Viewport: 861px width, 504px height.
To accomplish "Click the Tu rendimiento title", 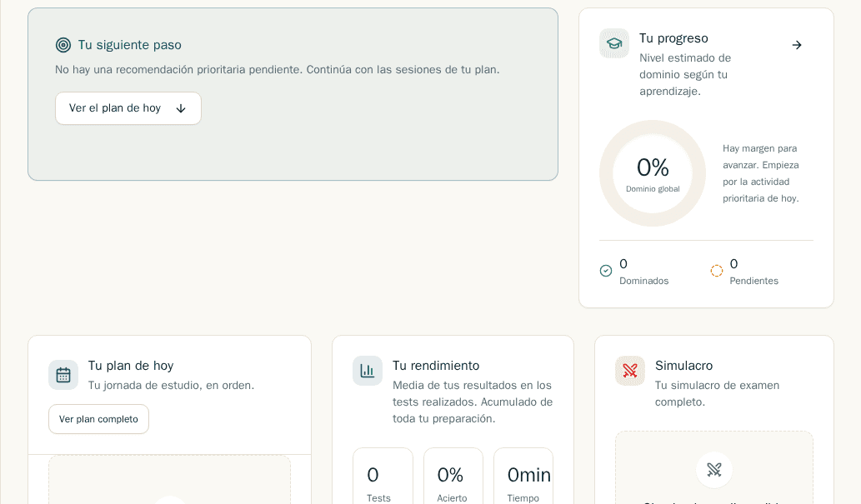I will pos(436,366).
